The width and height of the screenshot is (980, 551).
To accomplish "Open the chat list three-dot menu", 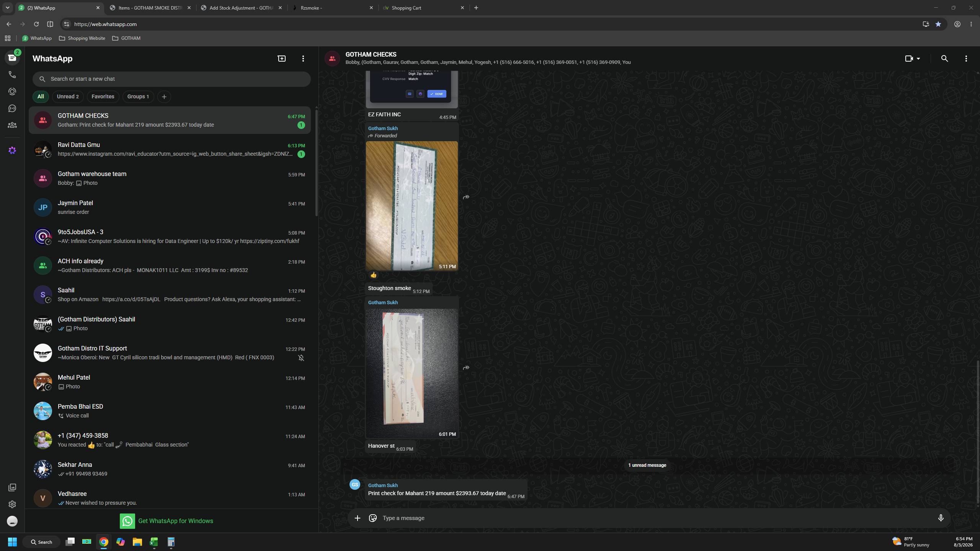I will point(303,59).
